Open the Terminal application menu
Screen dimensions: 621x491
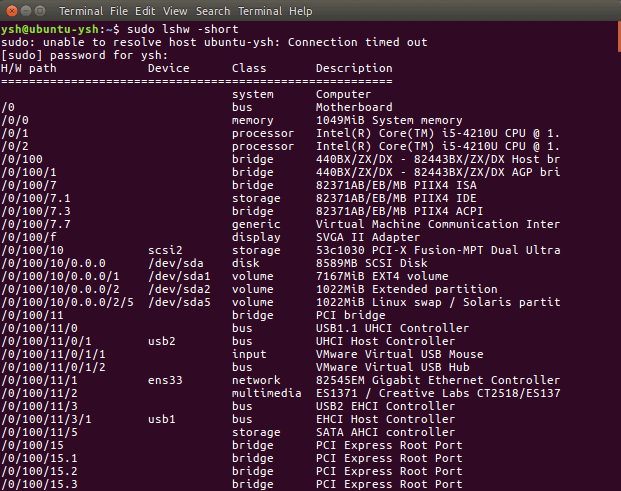81,11
